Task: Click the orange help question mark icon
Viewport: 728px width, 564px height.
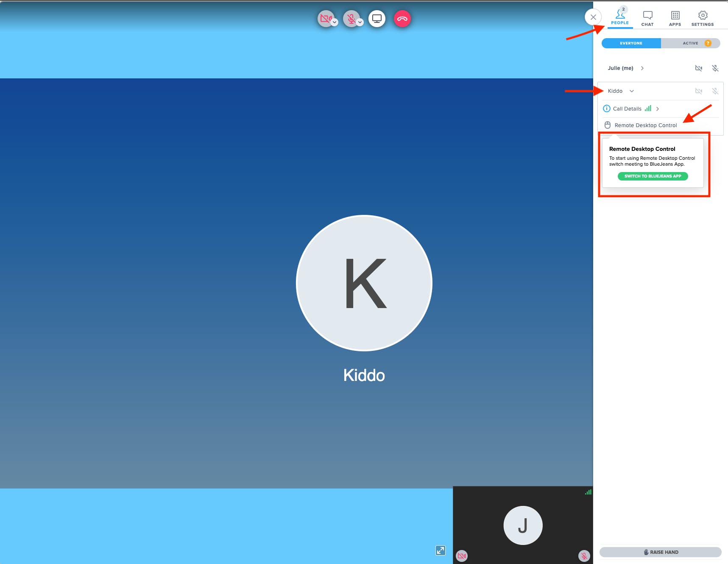Action: [x=708, y=43]
